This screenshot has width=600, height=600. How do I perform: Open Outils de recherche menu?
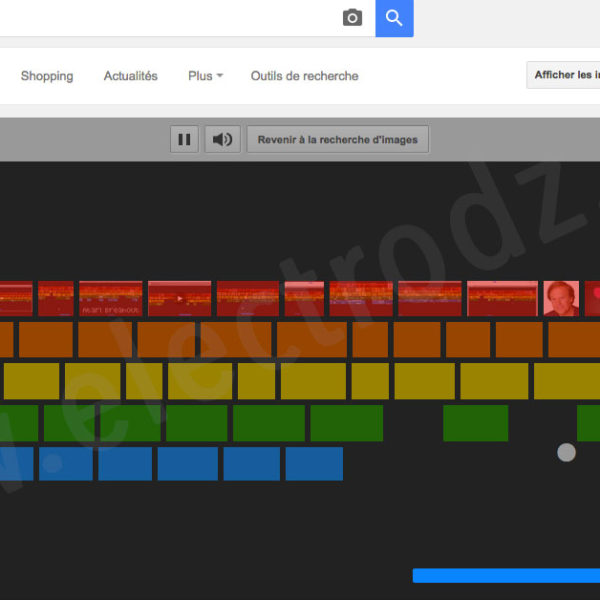[x=305, y=76]
